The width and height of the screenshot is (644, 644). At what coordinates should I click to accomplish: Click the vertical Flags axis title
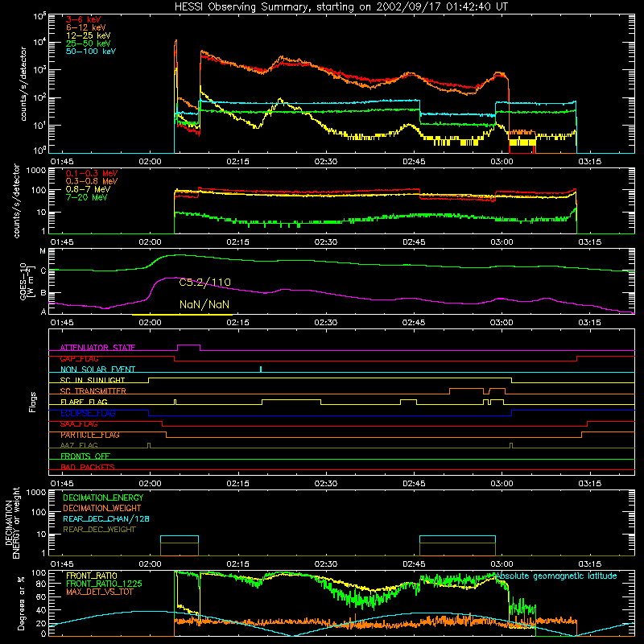pos(33,402)
